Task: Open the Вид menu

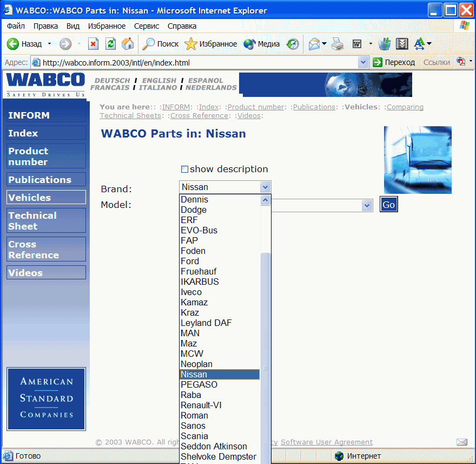Action: pyautogui.click(x=73, y=26)
